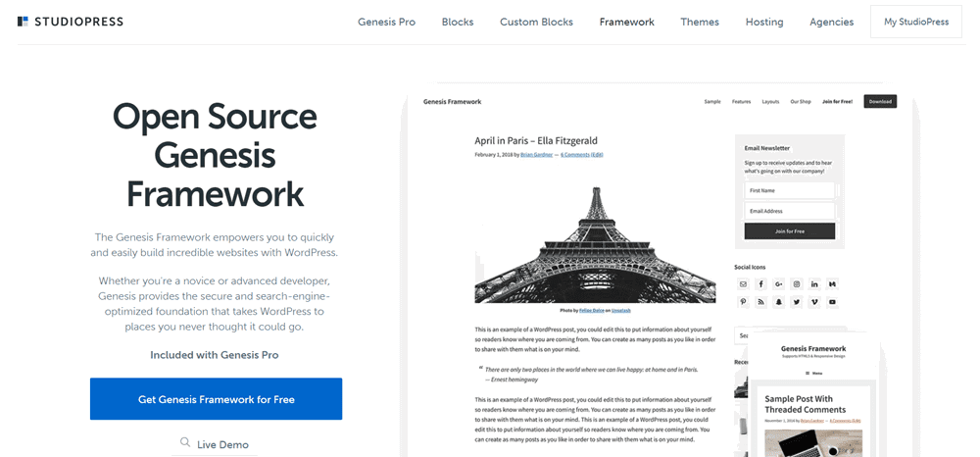980x457 pixels.
Task: Click the RSS feed social icon
Action: [x=760, y=302]
